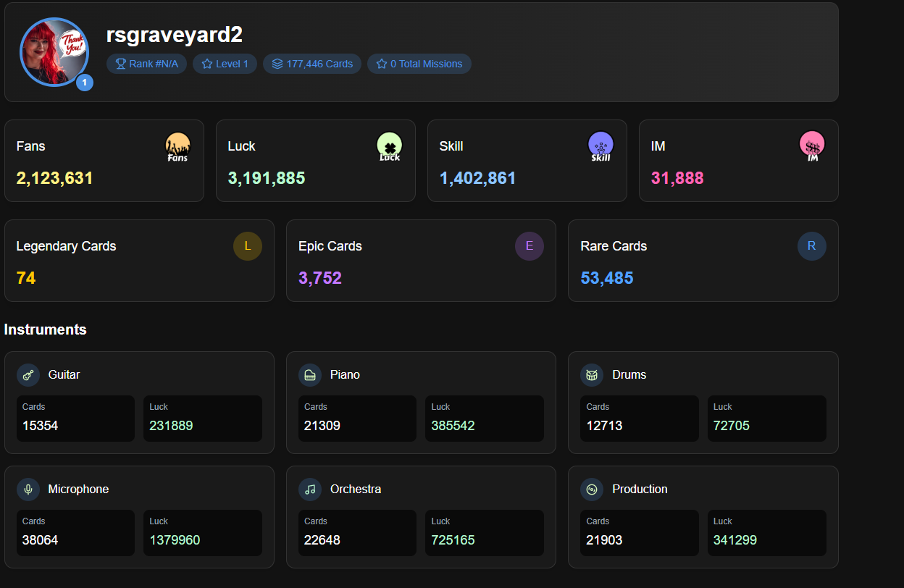Image resolution: width=904 pixels, height=588 pixels.
Task: Click the Drums instrument icon
Action: [592, 375]
